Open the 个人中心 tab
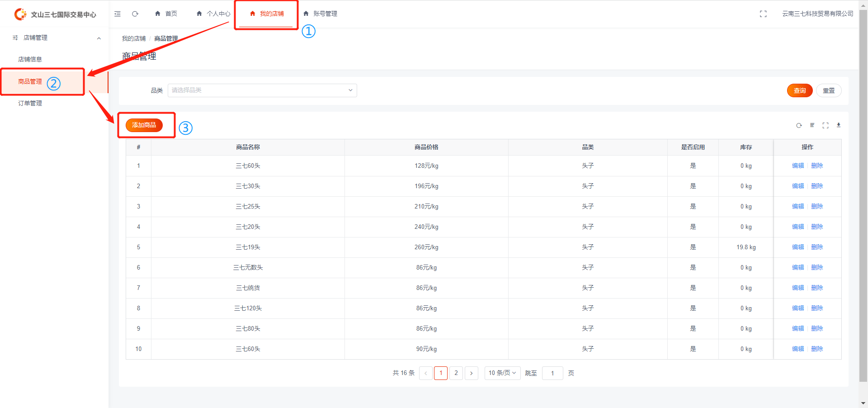The width and height of the screenshot is (868, 408). tap(213, 14)
